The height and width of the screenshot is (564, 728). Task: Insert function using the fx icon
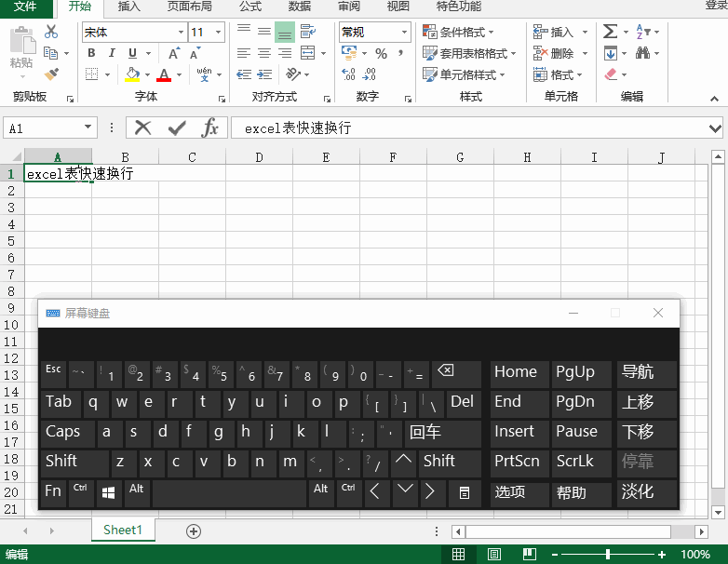210,128
